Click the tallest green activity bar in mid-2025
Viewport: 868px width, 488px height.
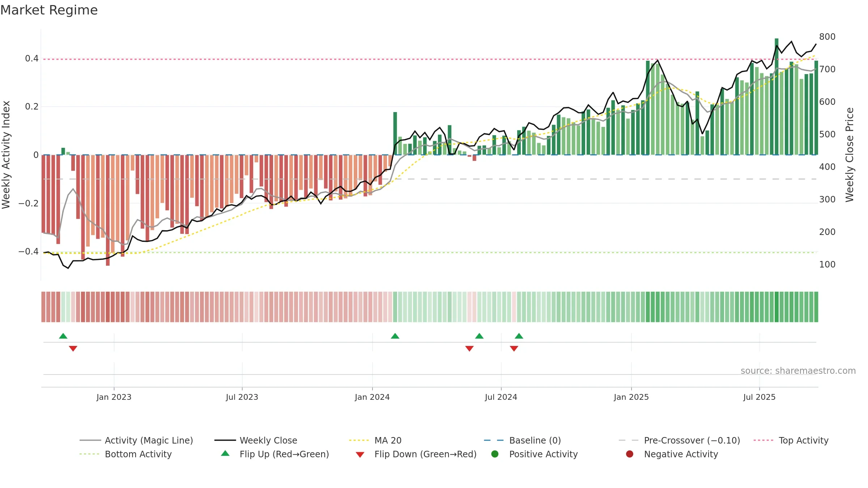click(776, 97)
